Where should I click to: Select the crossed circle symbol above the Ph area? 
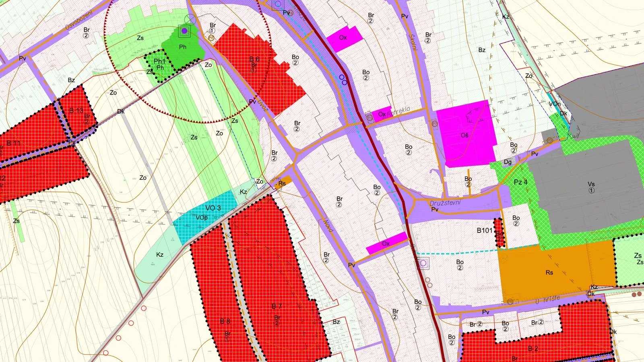pos(191,19)
